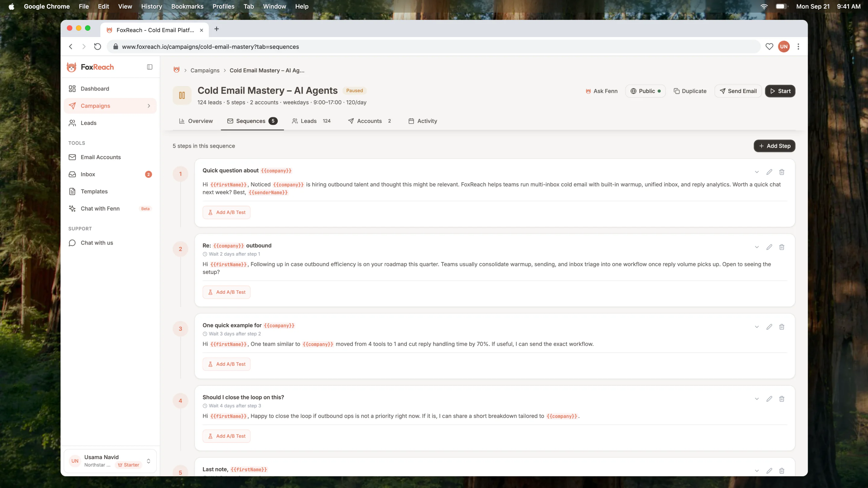Add A/B Test to step 1

point(226,212)
